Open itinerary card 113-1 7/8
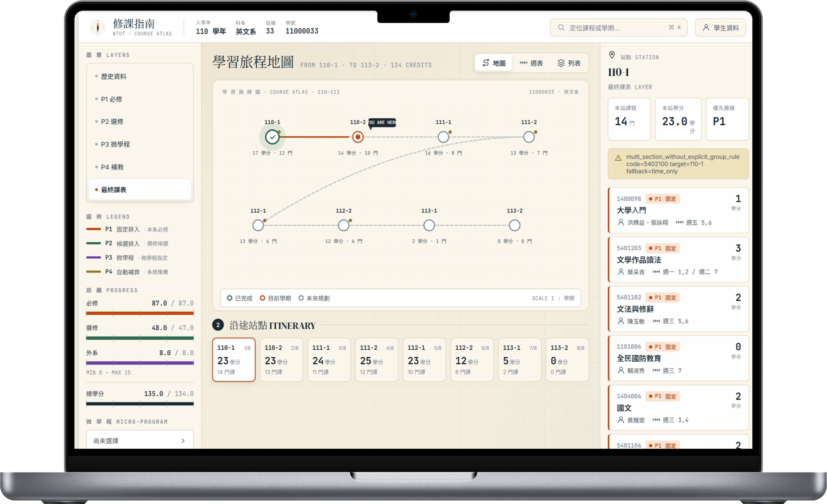Viewport: 827px width, 504px height. (520, 360)
